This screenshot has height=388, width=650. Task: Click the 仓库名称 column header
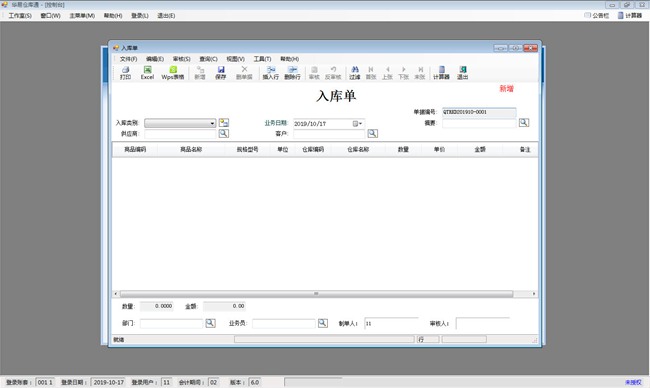coord(358,149)
